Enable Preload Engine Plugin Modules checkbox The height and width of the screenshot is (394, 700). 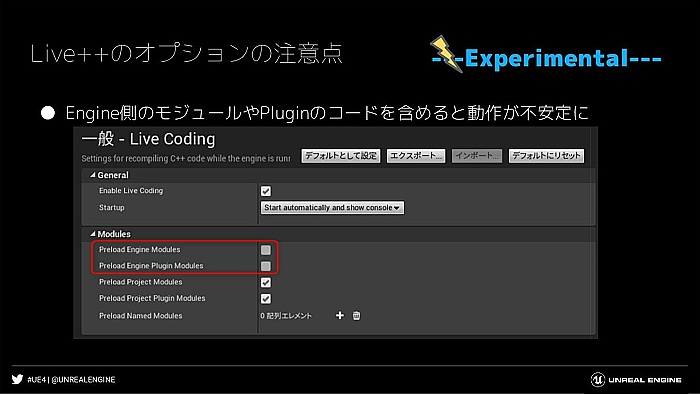point(266,266)
